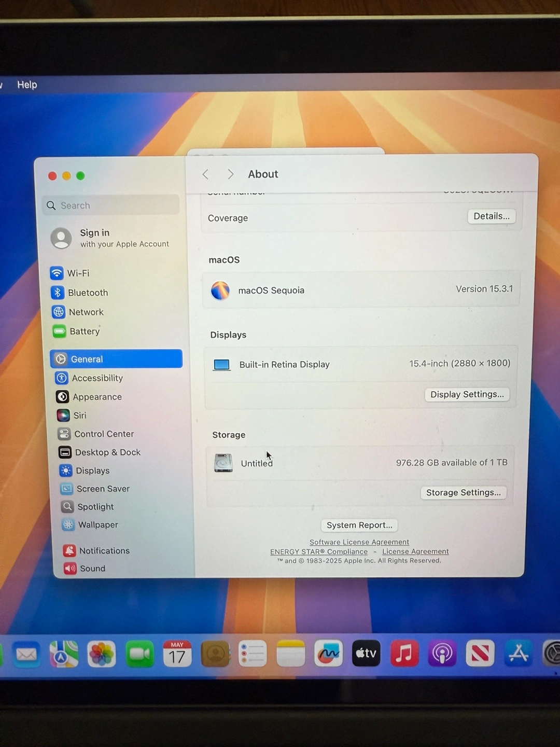Launch Mail from the Dock
Screen dimensions: 560x747
tap(26, 654)
